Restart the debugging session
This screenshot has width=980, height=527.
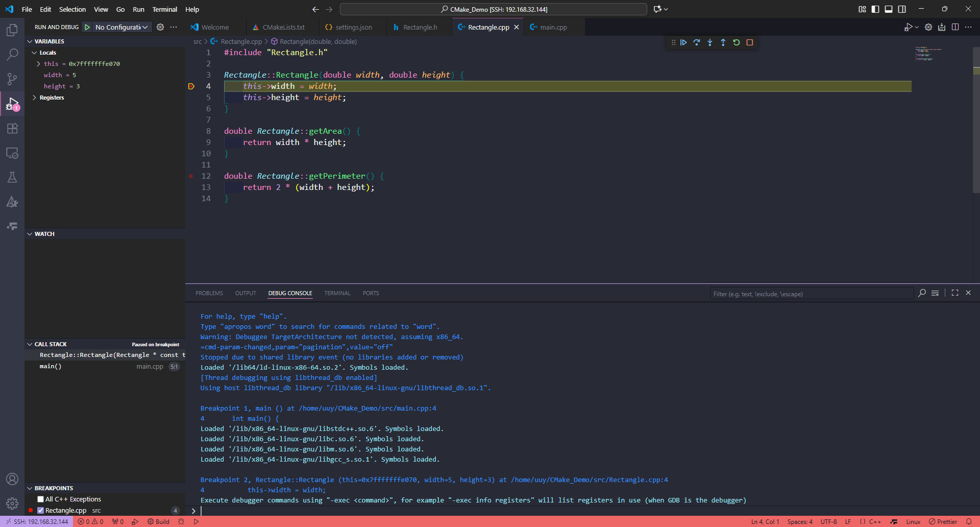tap(737, 42)
